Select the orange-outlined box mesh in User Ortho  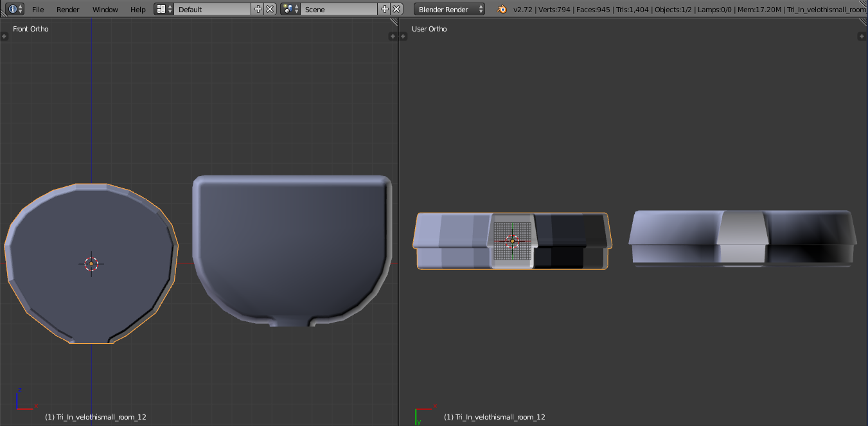(512, 241)
